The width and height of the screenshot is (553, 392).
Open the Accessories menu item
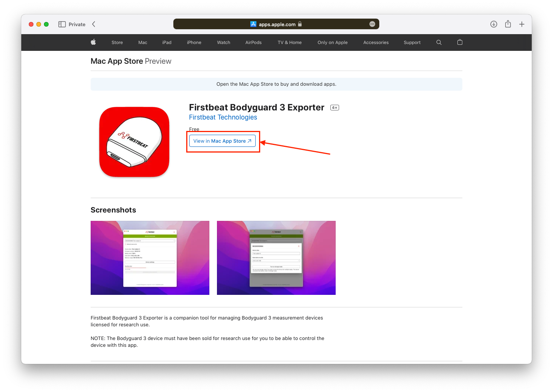[x=376, y=43]
